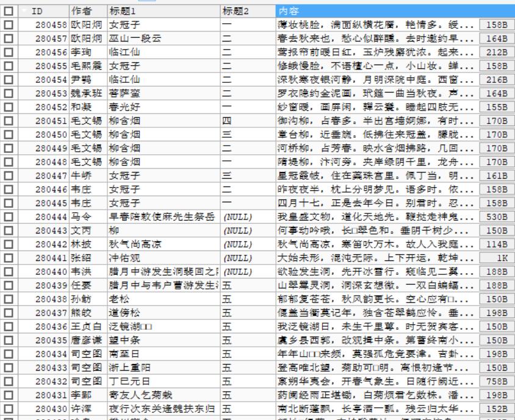The height and width of the screenshot is (420, 515).
Task: Open the 152B size button in row 280430
Action: point(496,409)
